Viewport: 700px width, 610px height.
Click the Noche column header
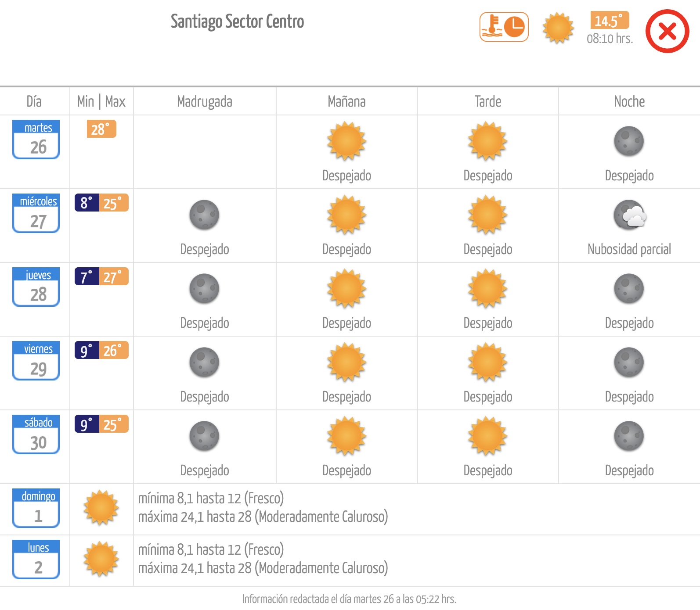pyautogui.click(x=629, y=101)
